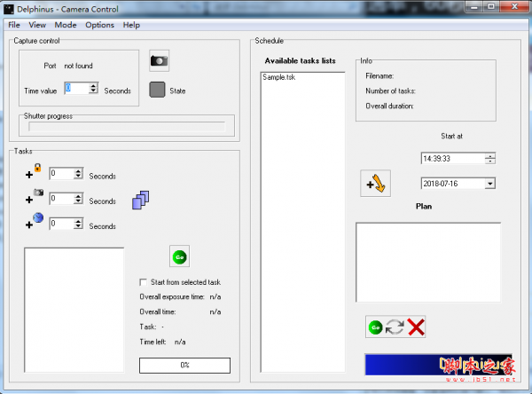
Task: Add camera exposure task plus icon
Action: point(35,196)
